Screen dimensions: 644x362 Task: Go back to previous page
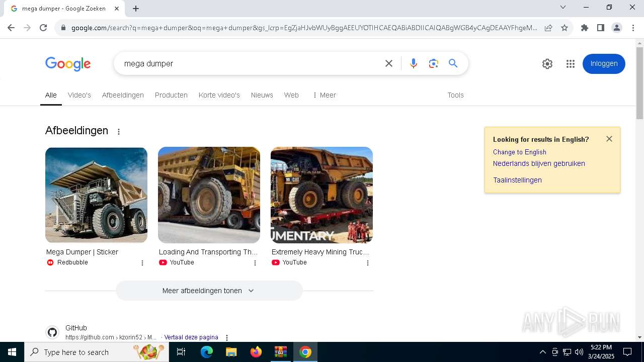point(11,28)
